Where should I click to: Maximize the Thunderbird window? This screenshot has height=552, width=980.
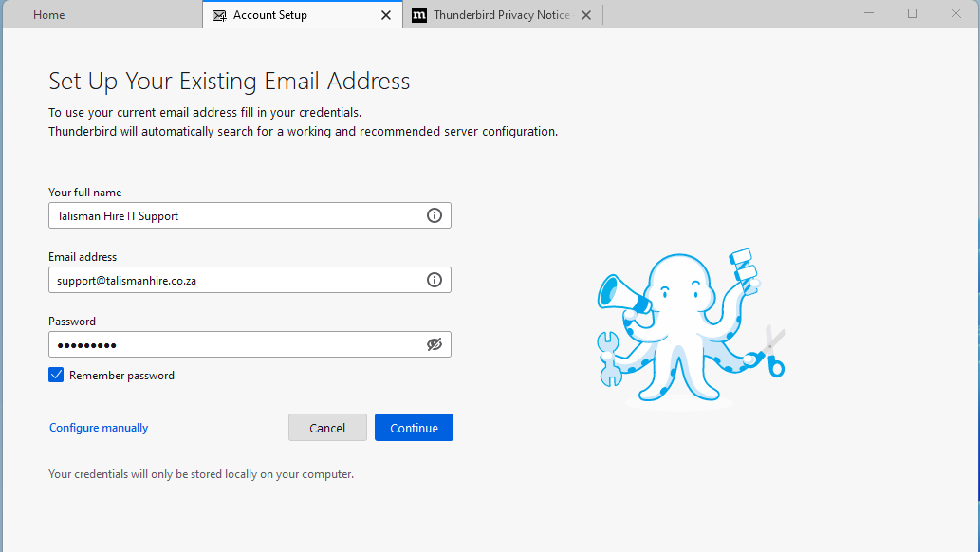pos(913,14)
